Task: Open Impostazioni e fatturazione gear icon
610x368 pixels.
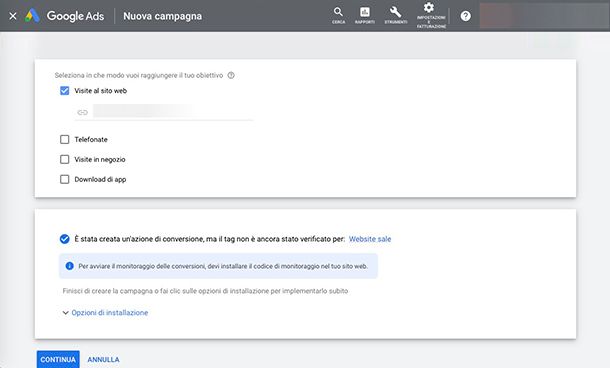Action: (x=431, y=16)
